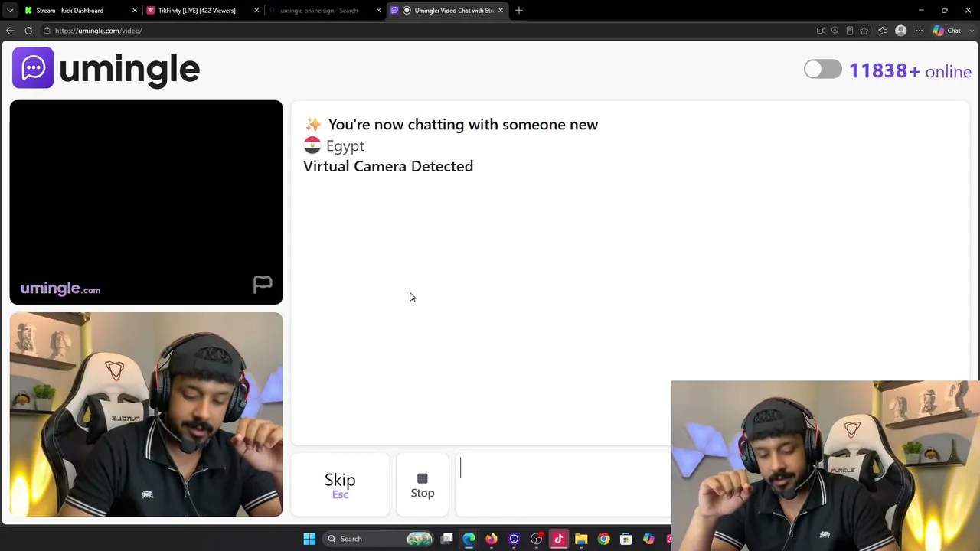Click the Windows taskbar Search box
Image resolution: width=980 pixels, height=551 pixels.
378,539
